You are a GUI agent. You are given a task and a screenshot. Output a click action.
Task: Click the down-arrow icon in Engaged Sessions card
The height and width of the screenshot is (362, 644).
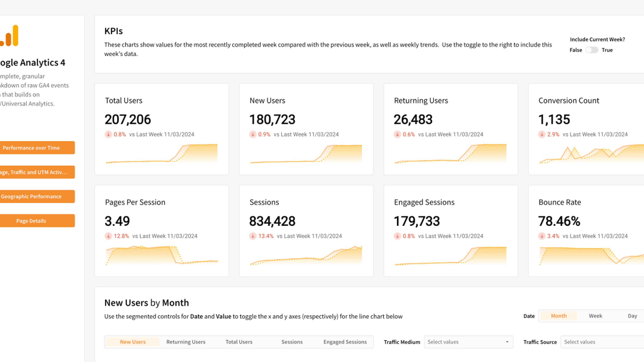tap(397, 236)
